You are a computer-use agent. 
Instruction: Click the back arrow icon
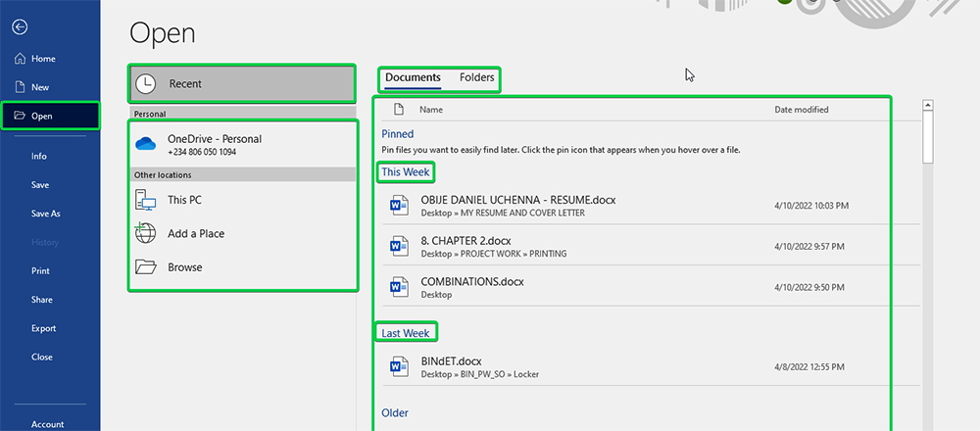tap(20, 26)
